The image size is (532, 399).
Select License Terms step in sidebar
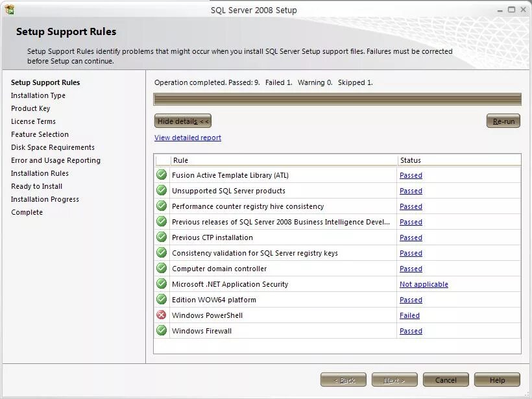pos(33,121)
